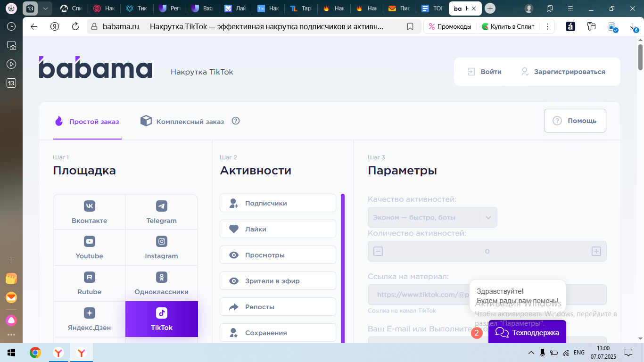644x362 pixels.
Task: Choose the Репосты activity
Action: 278,307
